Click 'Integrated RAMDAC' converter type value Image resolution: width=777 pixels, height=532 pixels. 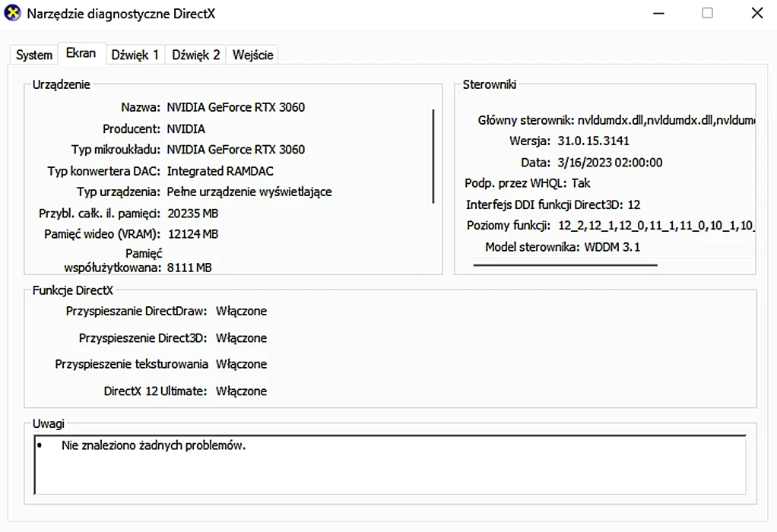point(220,170)
